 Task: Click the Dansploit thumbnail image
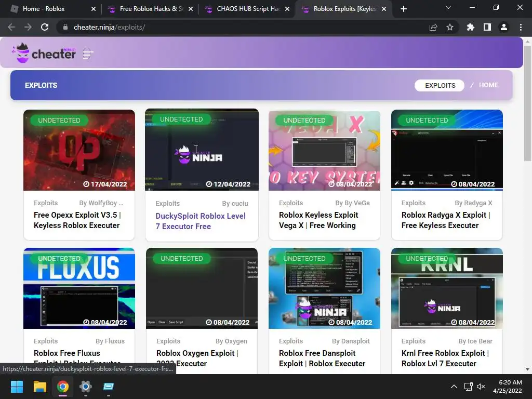[324, 288]
